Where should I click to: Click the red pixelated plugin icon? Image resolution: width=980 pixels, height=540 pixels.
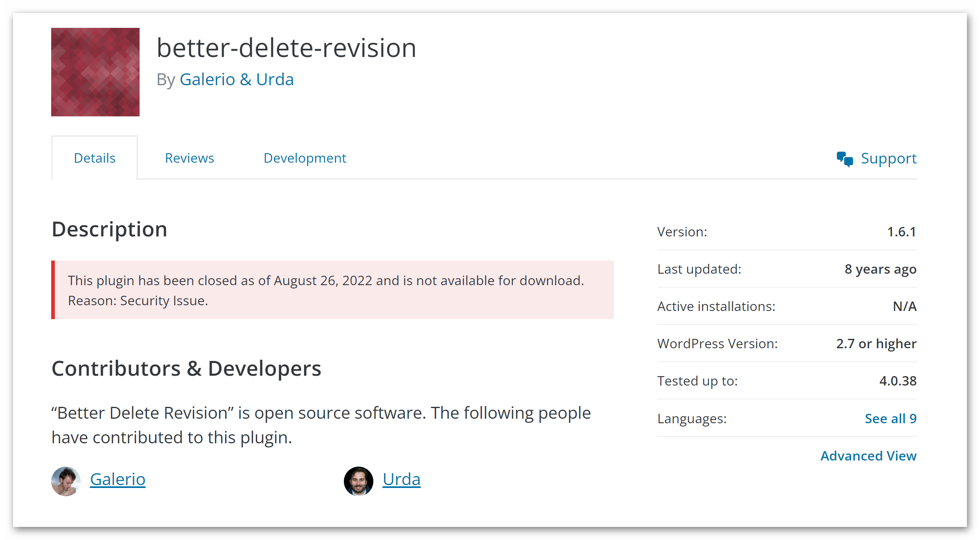point(95,72)
